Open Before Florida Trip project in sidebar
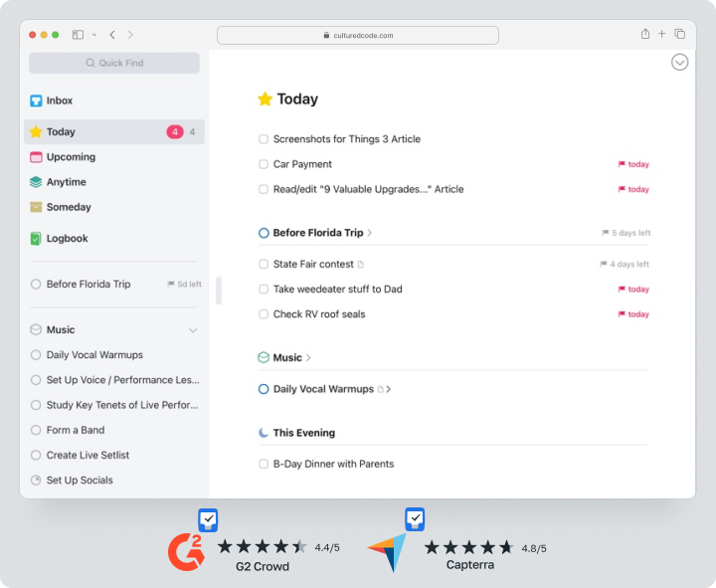 click(x=114, y=285)
